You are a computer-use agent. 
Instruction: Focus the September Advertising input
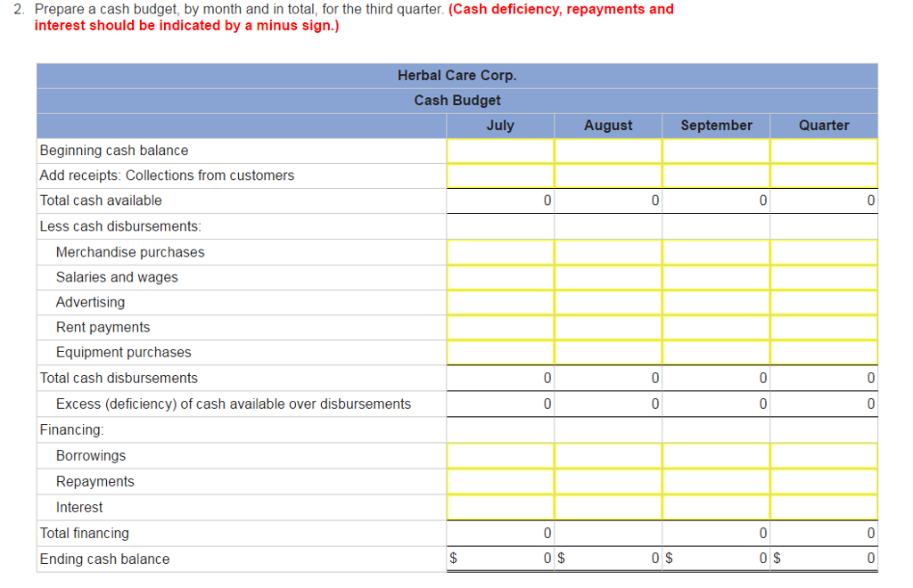(x=716, y=302)
